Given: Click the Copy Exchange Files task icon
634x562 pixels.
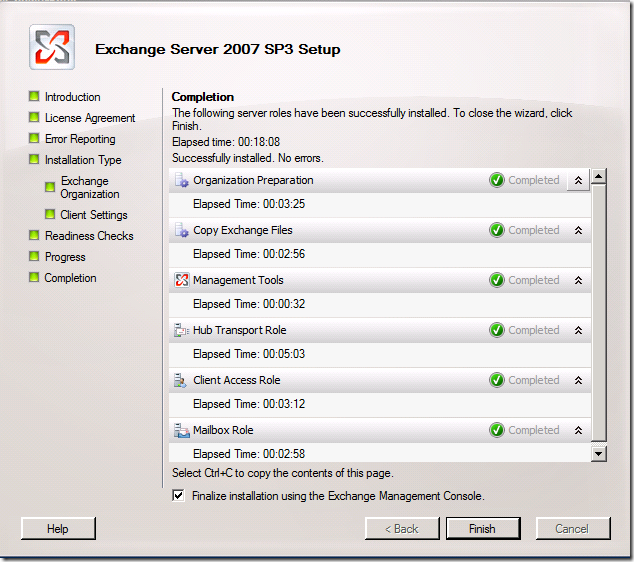Looking at the screenshot, I should coord(182,230).
